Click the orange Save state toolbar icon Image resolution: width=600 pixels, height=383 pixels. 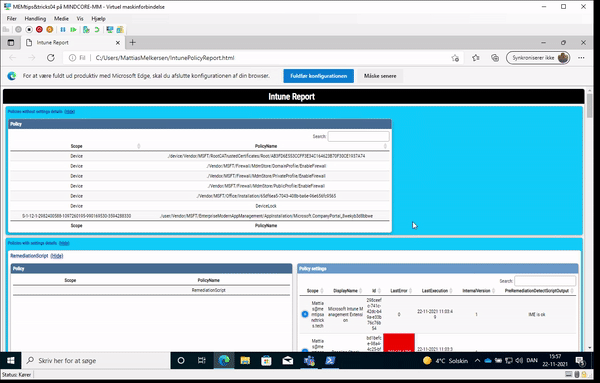click(x=50, y=29)
